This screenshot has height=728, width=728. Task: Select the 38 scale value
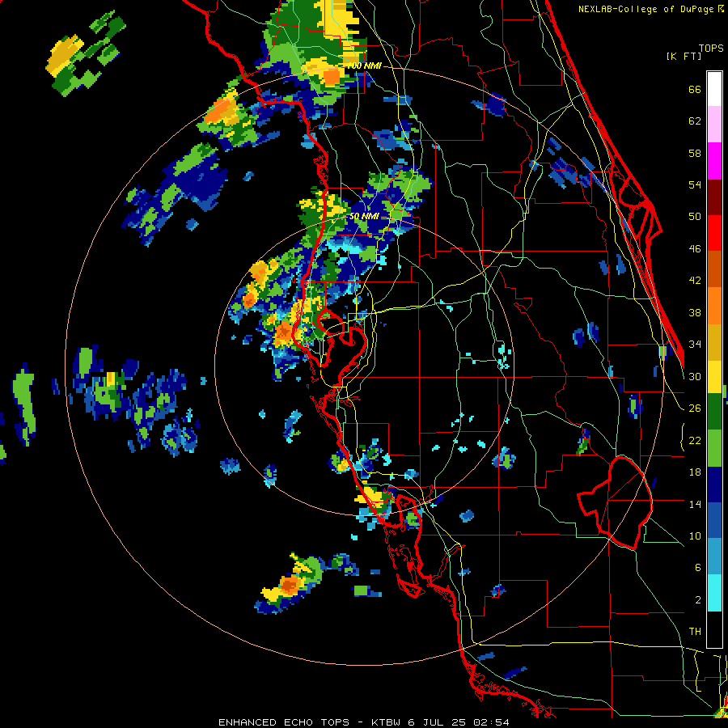point(695,312)
